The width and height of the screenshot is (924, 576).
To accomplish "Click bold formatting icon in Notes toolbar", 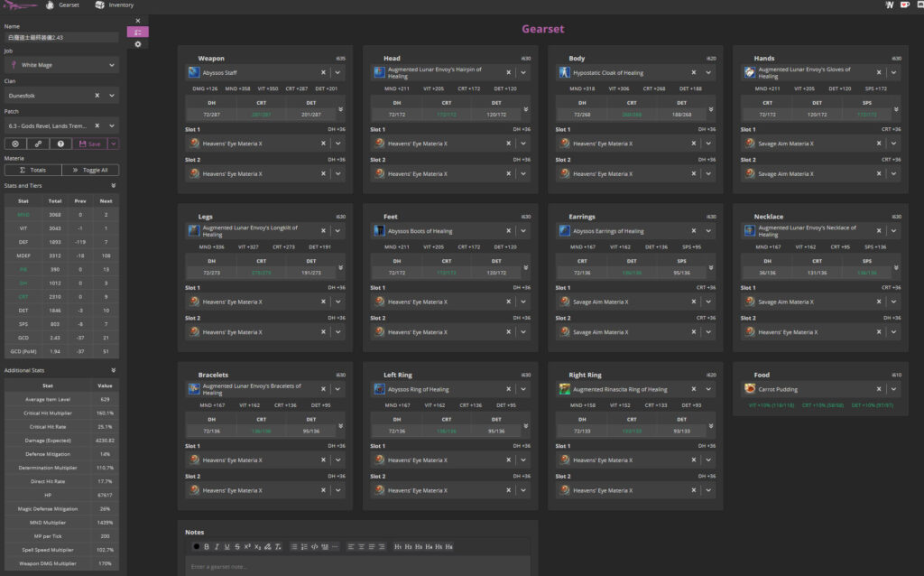I will [206, 546].
